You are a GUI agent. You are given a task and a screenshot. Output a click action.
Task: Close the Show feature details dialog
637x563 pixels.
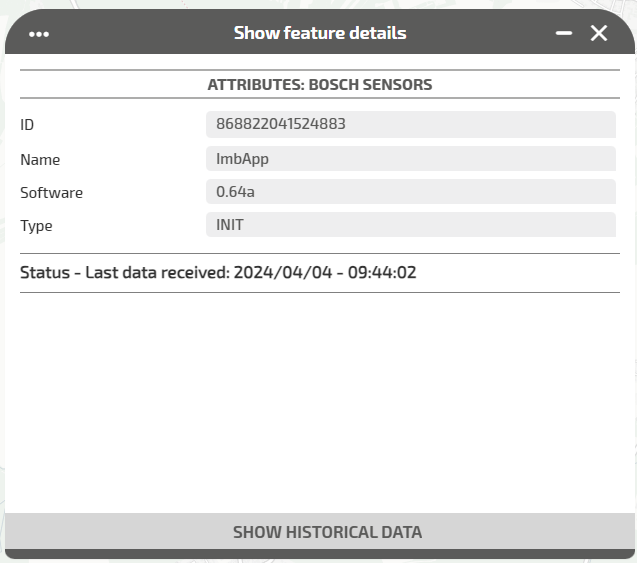point(599,33)
